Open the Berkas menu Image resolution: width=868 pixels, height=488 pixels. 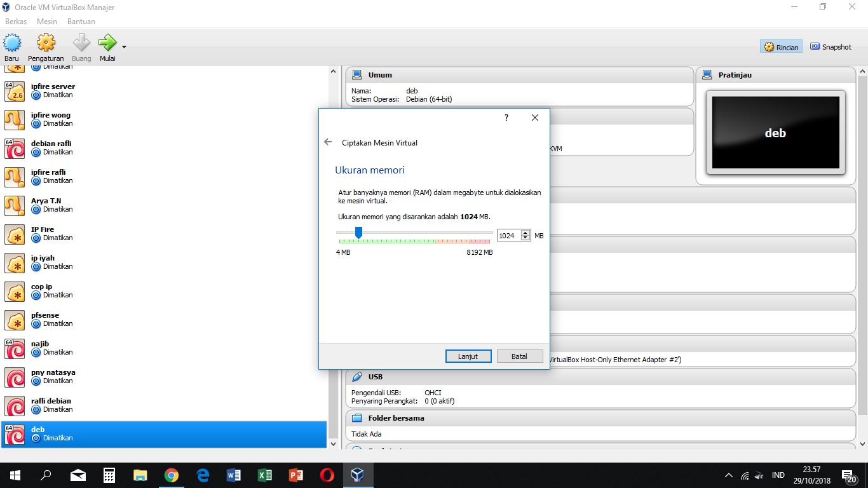click(x=16, y=21)
